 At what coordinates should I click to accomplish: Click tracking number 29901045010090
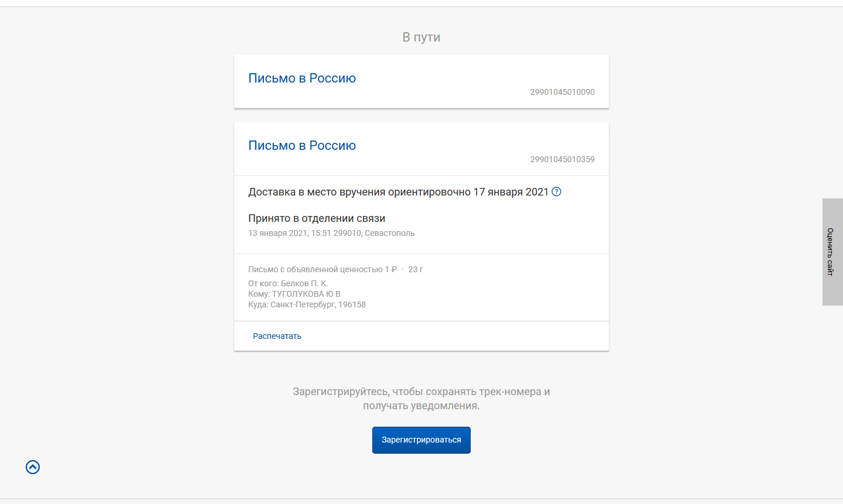pos(562,92)
